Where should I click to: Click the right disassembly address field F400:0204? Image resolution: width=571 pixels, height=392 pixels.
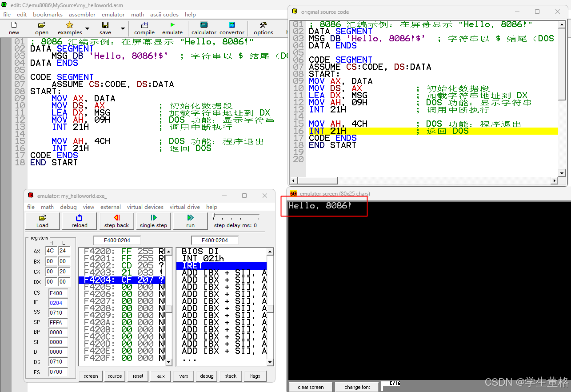[216, 240]
